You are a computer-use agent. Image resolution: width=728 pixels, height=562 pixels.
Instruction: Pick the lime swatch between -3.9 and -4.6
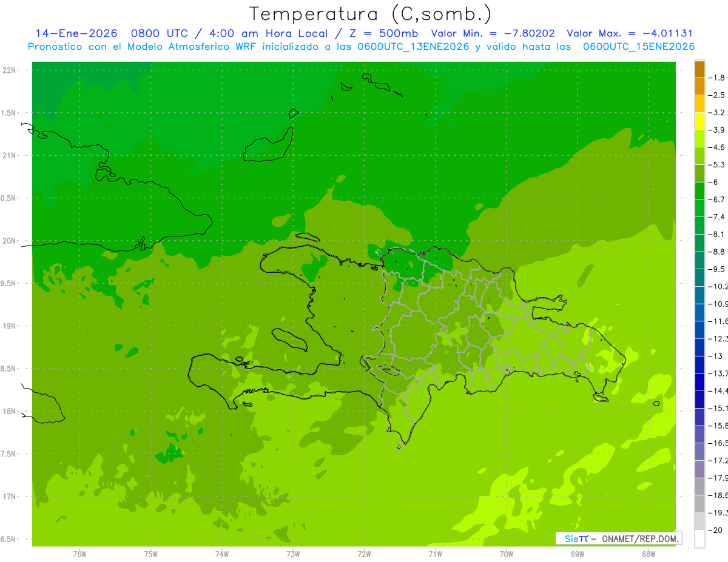pyautogui.click(x=699, y=139)
